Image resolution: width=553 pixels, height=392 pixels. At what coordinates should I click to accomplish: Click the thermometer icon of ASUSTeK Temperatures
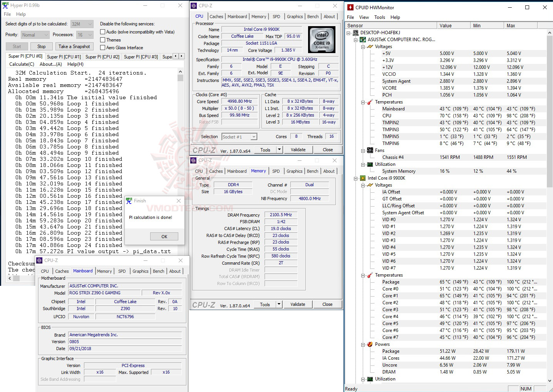click(370, 102)
